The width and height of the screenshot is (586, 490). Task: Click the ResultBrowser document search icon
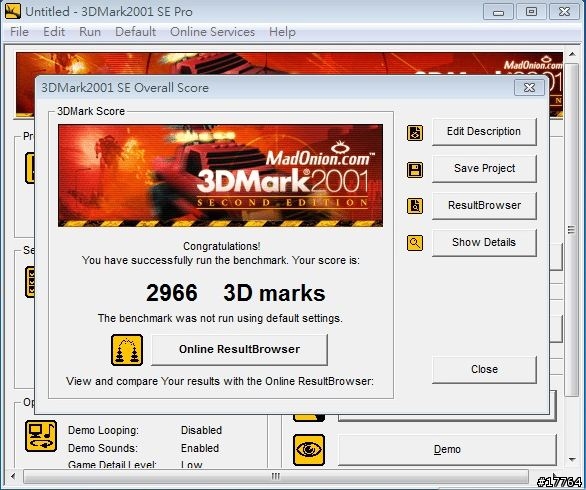pos(415,206)
